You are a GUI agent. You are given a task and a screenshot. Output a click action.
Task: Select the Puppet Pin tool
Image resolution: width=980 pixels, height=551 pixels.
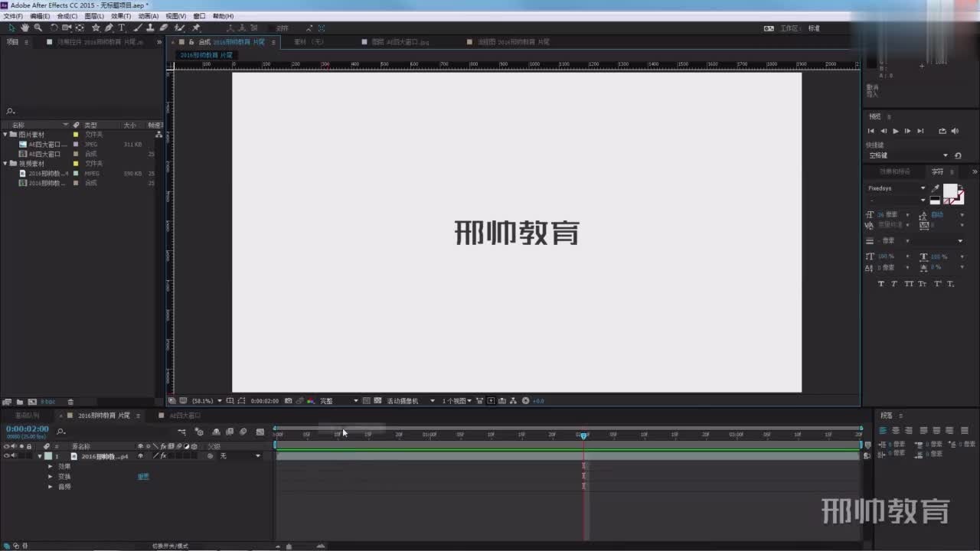196,28
